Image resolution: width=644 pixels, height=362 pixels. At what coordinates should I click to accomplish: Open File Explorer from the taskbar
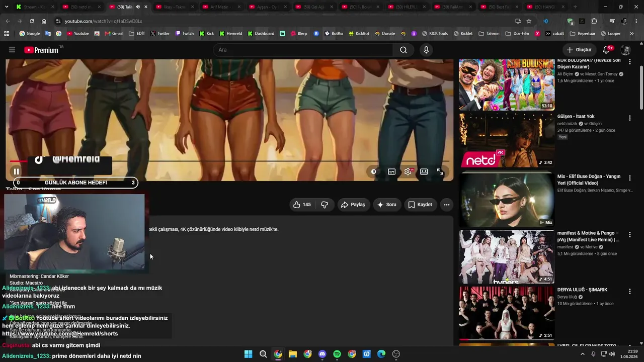coord(293,354)
